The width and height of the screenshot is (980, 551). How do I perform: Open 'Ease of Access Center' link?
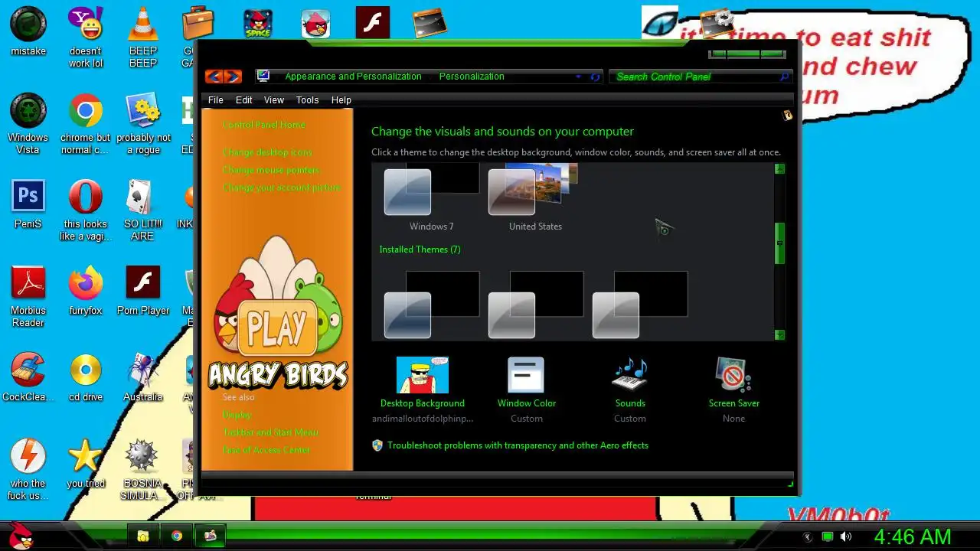point(266,450)
